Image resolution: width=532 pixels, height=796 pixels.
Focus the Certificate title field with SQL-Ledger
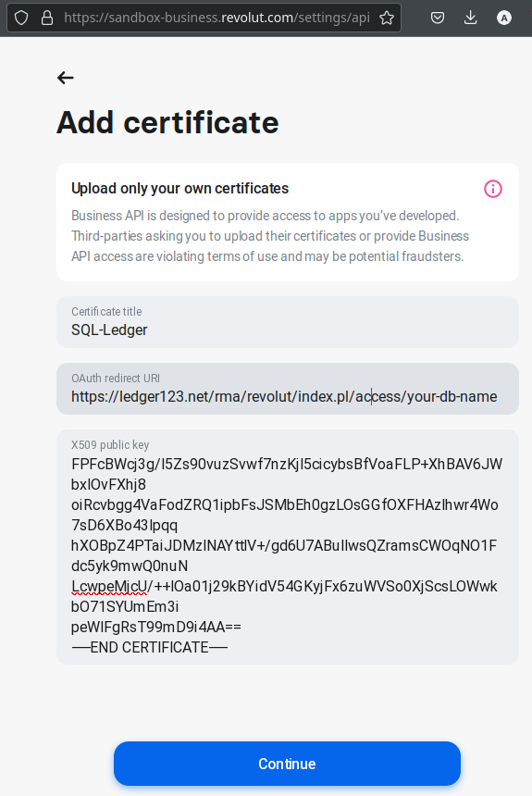[288, 322]
